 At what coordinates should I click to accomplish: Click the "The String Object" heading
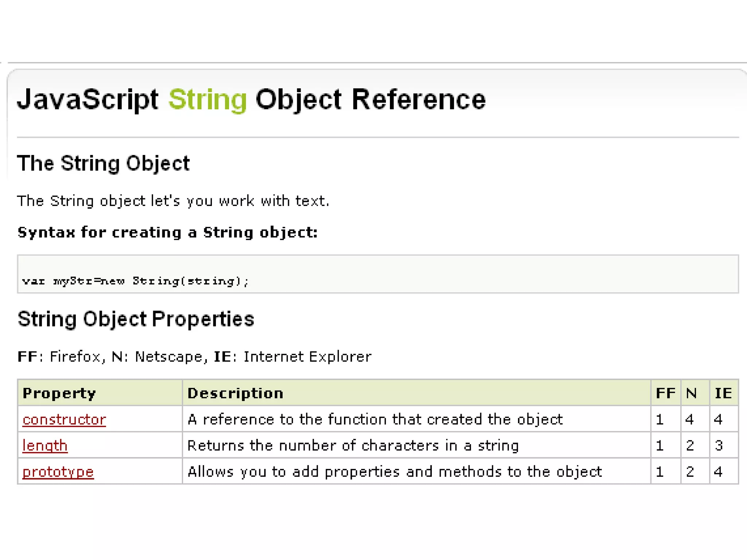[103, 163]
